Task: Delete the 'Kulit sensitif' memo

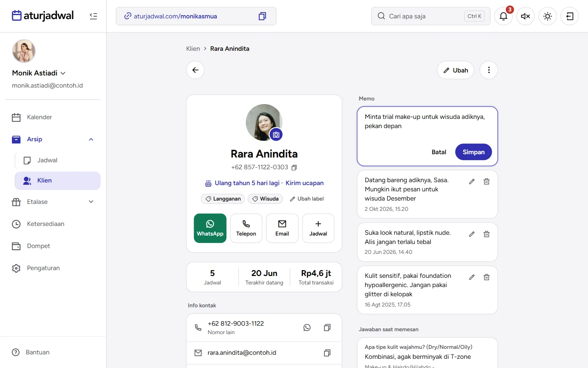Action: click(x=486, y=277)
